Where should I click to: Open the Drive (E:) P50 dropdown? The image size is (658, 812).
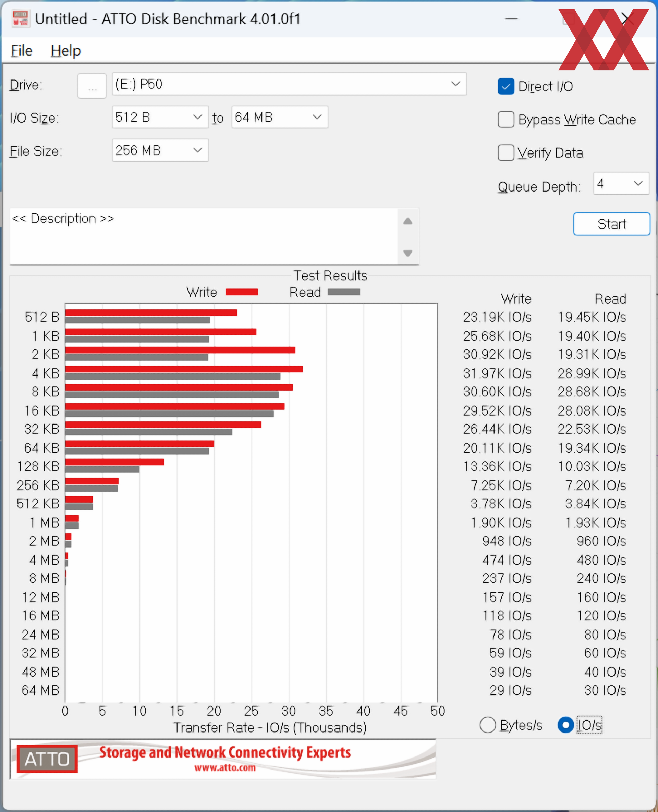click(289, 84)
